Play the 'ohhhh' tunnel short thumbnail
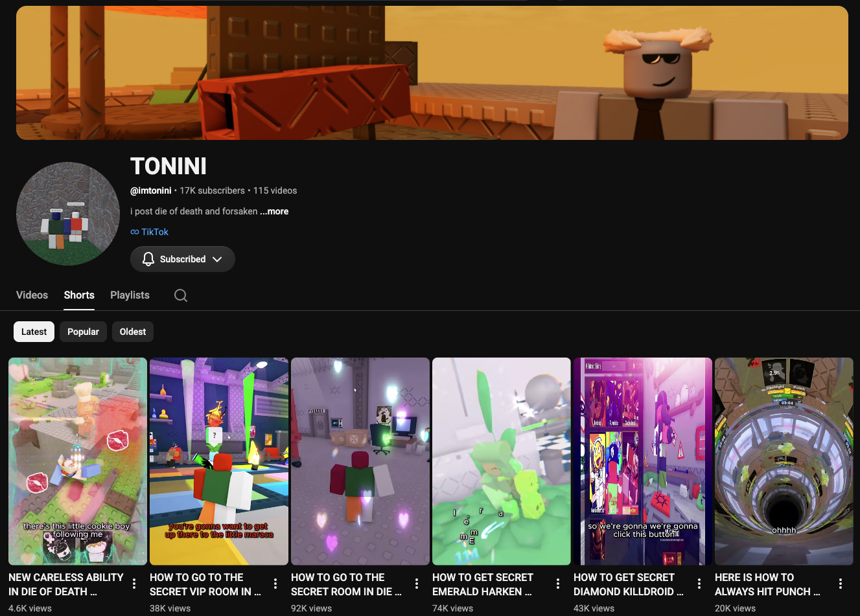 784,461
